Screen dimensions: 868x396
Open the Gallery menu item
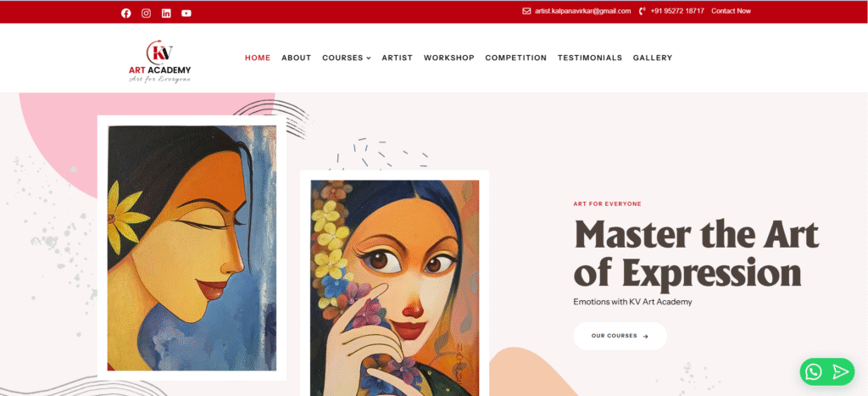coord(653,58)
